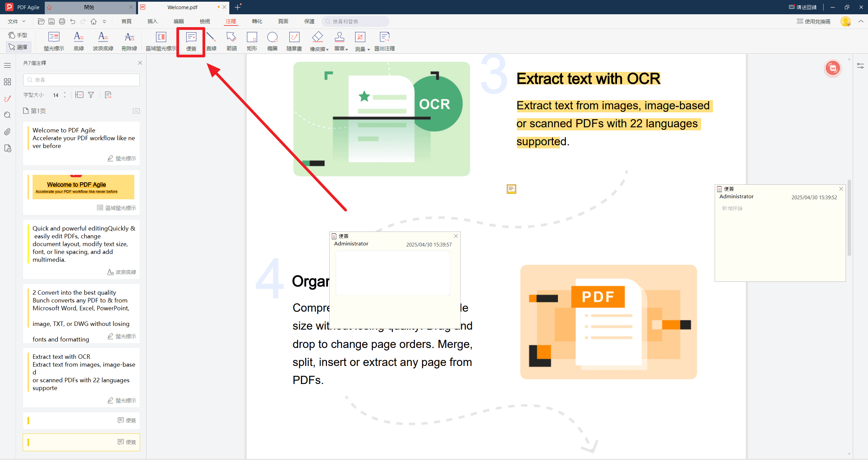Viewport: 868px width, 460px height.
Task: Open the attachments panel paperclip icon
Action: pyautogui.click(x=7, y=132)
